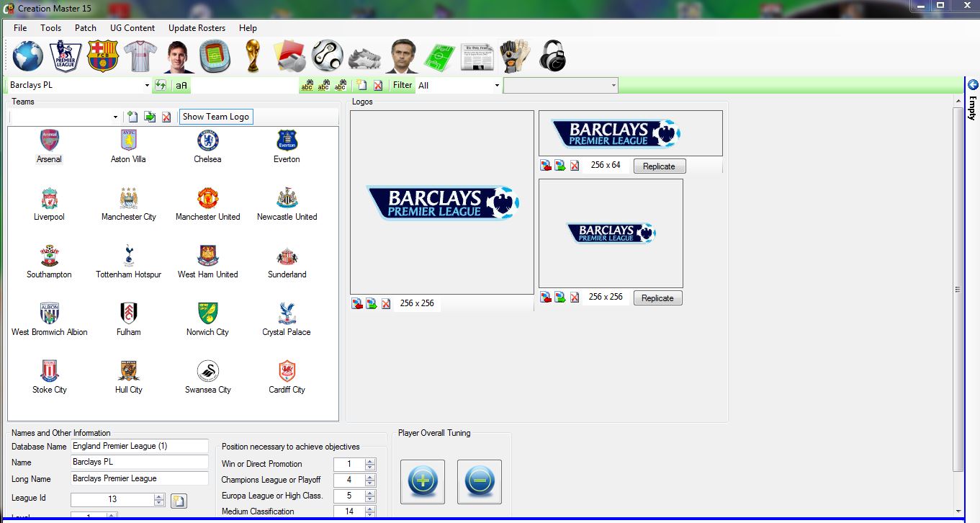Image resolution: width=980 pixels, height=523 pixels.
Task: Open the team selector dropdown in Teams panel
Action: [x=116, y=117]
